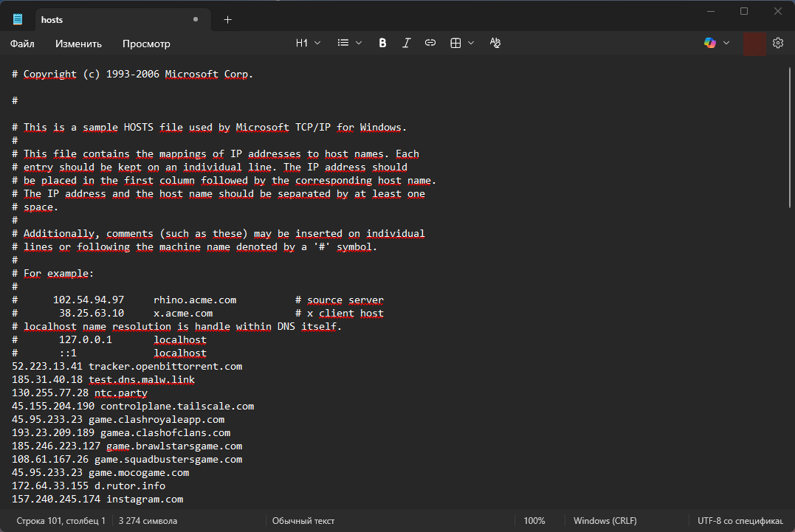Image resolution: width=795 pixels, height=532 pixels.
Task: Click the Copilot icon
Action: point(710,44)
